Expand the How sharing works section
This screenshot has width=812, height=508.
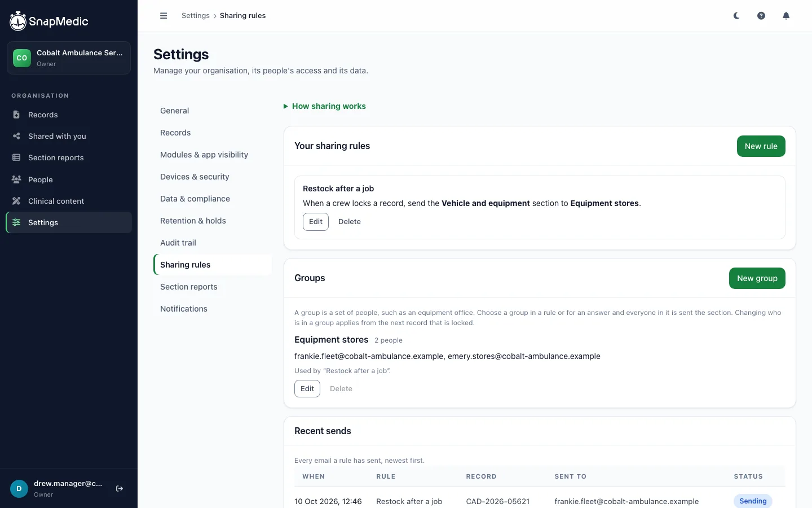point(325,106)
